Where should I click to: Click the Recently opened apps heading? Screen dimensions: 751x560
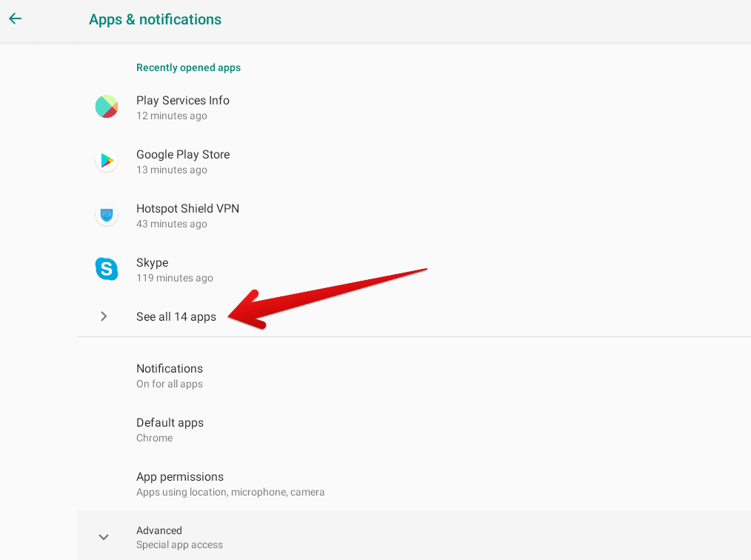click(188, 67)
